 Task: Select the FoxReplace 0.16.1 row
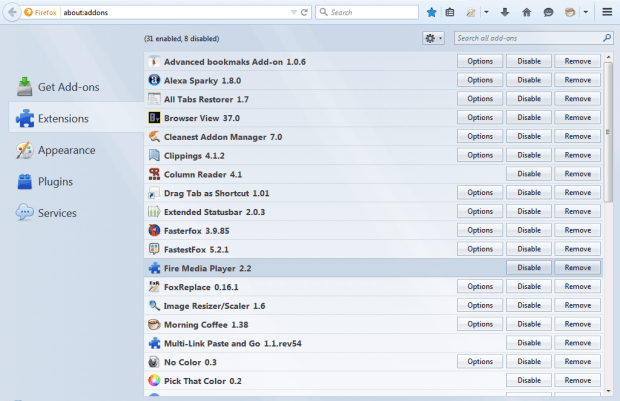(x=373, y=287)
